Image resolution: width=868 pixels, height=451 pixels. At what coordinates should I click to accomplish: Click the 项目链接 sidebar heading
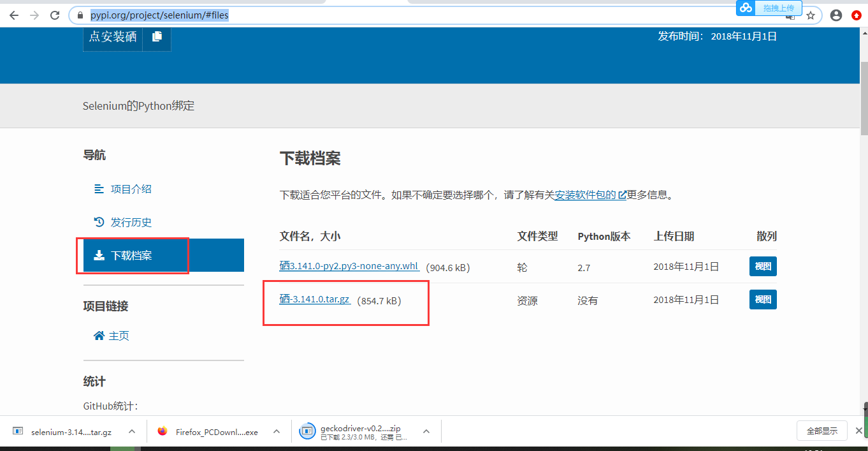click(106, 306)
